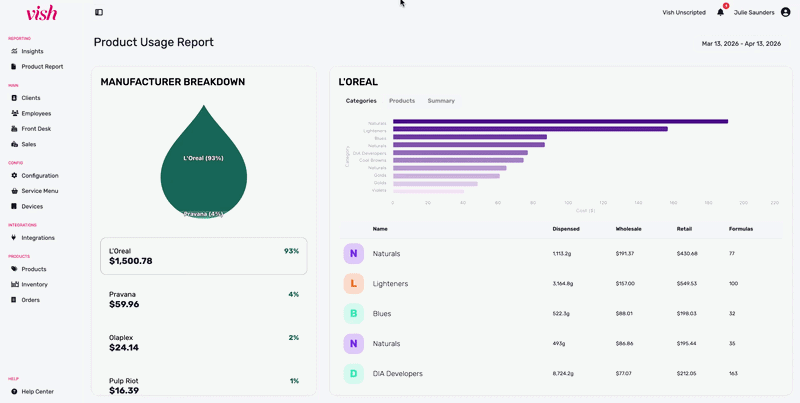This screenshot has width=800, height=403.
Task: Open the Front Desk section
Action: (36, 129)
